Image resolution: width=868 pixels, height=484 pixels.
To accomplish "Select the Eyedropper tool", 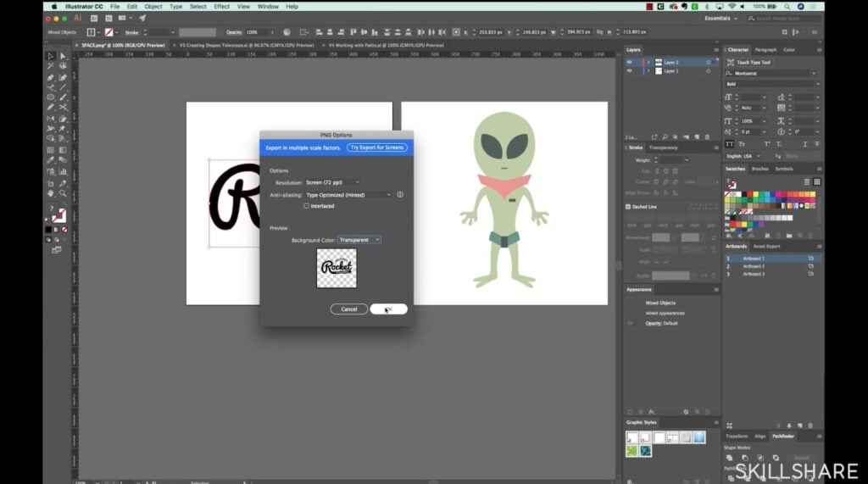I will click(x=50, y=160).
